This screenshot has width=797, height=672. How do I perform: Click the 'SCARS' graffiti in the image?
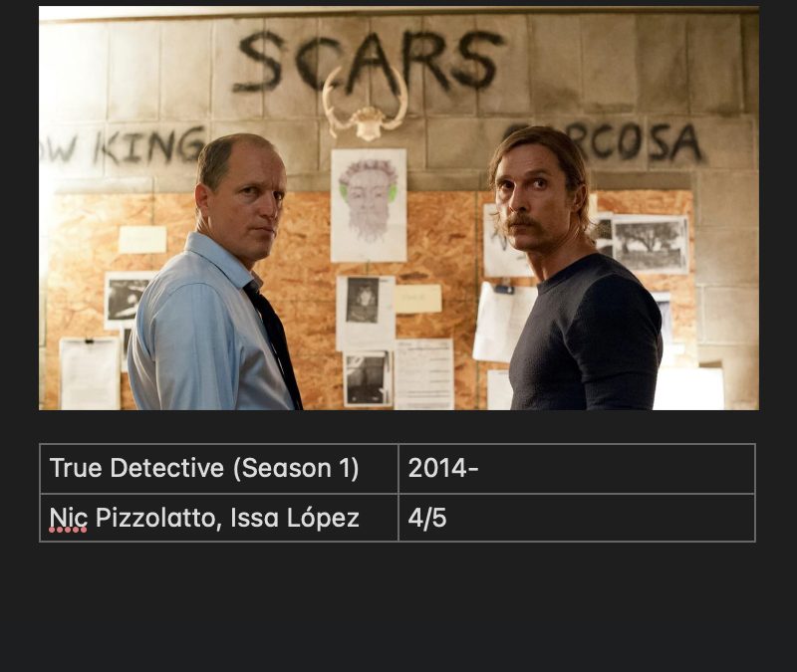pos(368,62)
